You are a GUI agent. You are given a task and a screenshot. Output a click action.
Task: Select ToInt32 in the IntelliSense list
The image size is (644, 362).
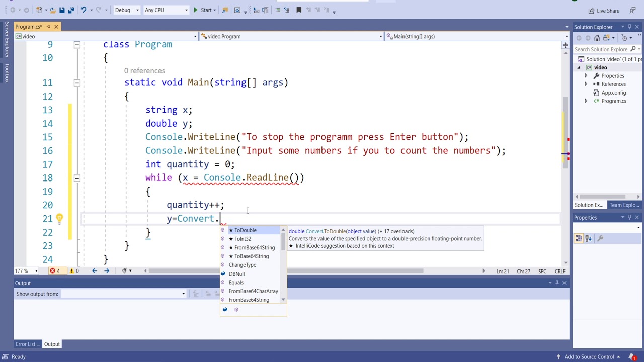[250, 239]
